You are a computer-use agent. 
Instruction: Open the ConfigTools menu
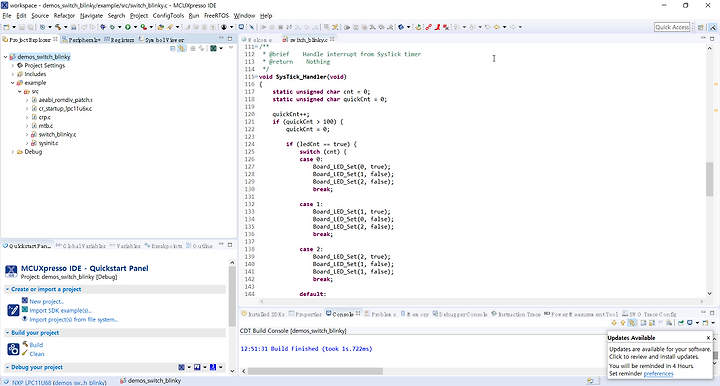(x=168, y=16)
